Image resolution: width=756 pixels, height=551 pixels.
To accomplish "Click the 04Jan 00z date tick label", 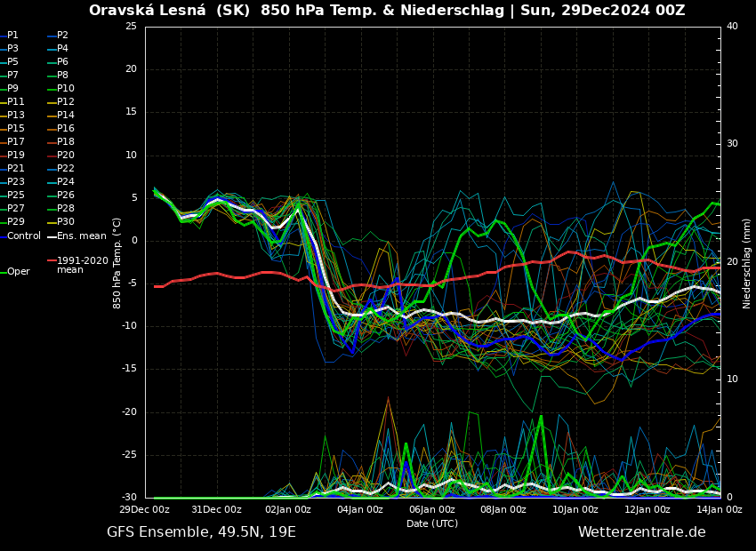I will (360, 510).
